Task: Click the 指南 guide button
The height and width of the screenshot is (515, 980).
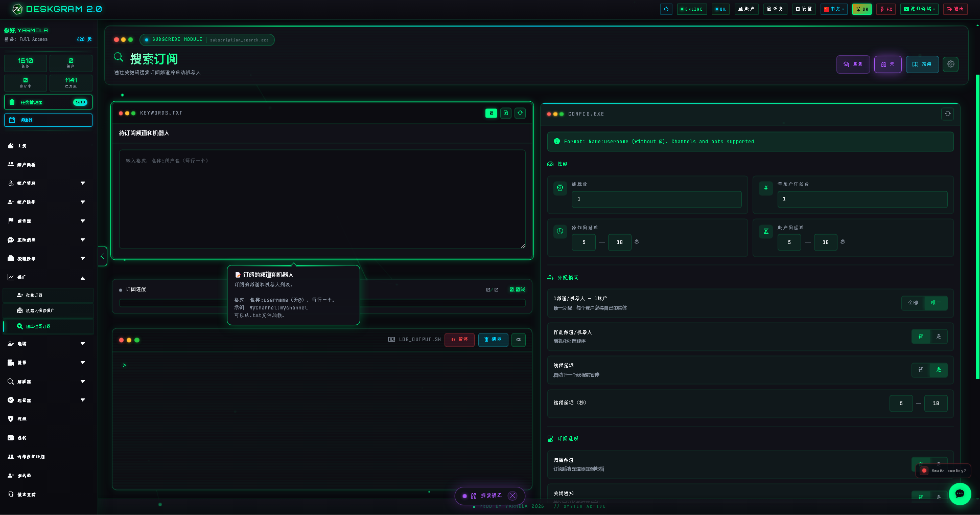Action: [x=922, y=64]
